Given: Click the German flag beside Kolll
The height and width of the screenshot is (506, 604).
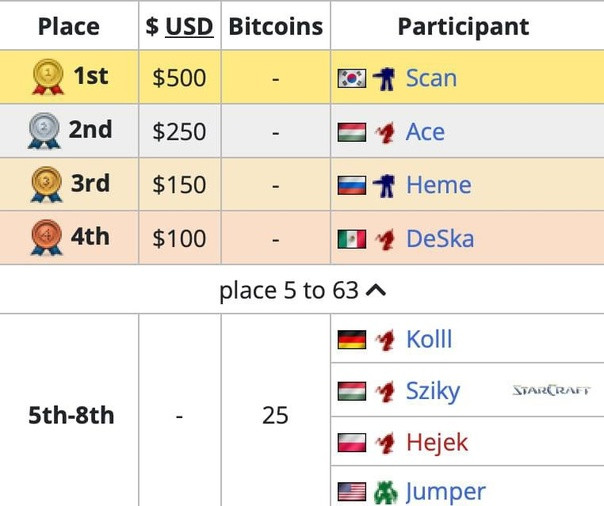Looking at the screenshot, I should [352, 340].
